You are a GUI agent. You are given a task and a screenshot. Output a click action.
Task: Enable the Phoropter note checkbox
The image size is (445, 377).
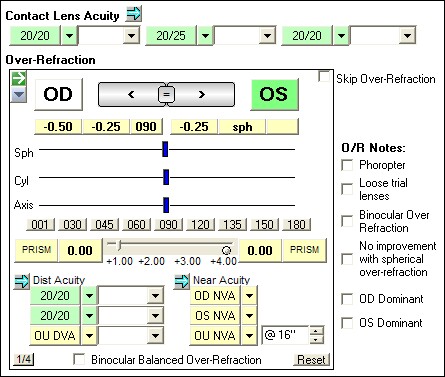pyautogui.click(x=347, y=165)
